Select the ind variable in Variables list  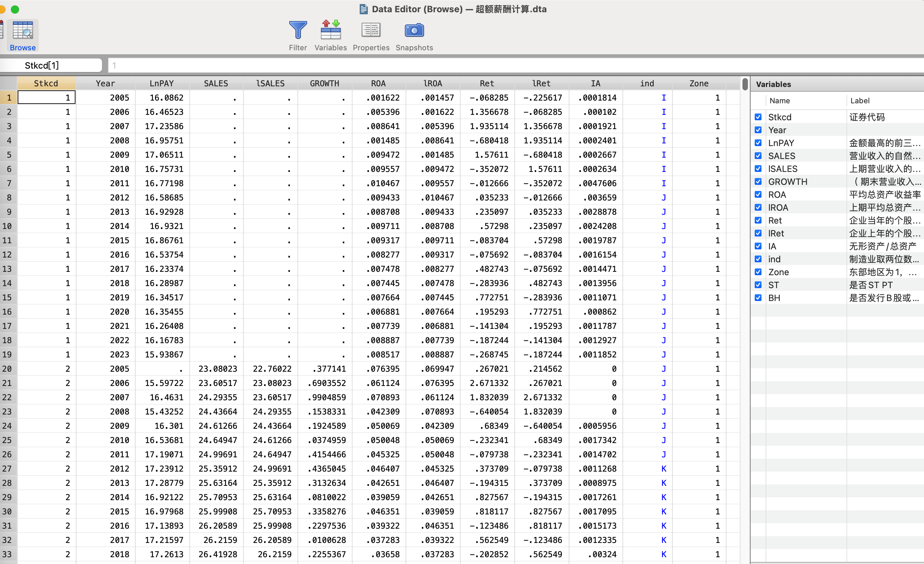click(x=774, y=259)
